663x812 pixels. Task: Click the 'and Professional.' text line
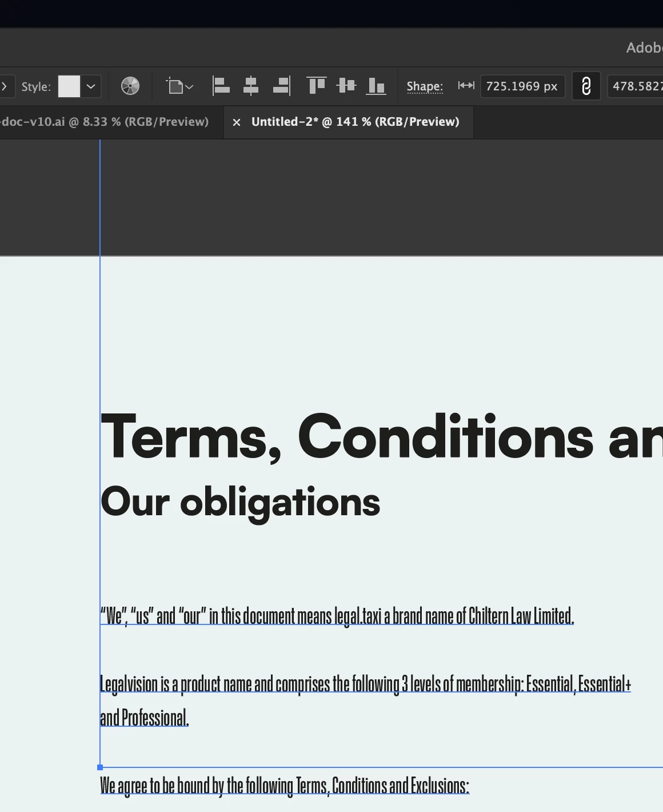coord(145,718)
